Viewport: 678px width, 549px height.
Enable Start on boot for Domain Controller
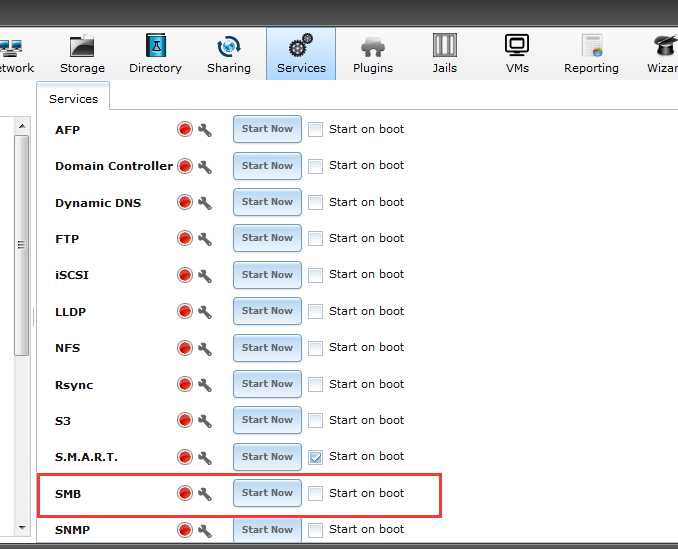[x=315, y=166]
